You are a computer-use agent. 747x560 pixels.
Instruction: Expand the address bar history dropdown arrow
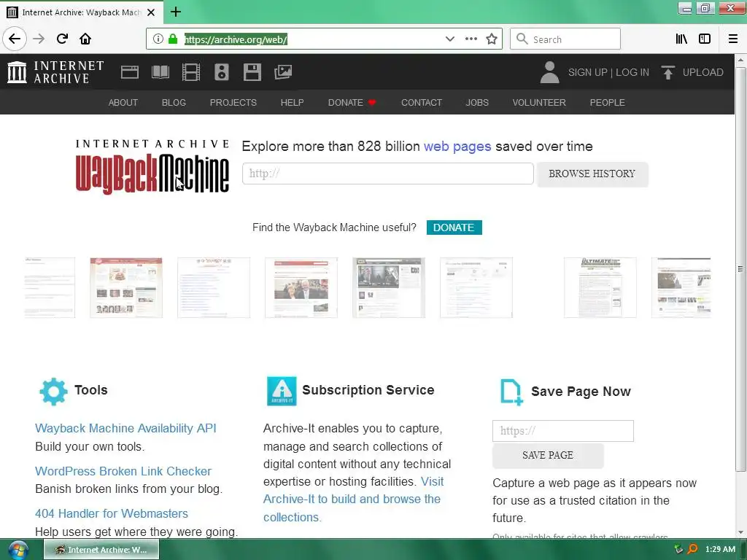click(x=449, y=39)
